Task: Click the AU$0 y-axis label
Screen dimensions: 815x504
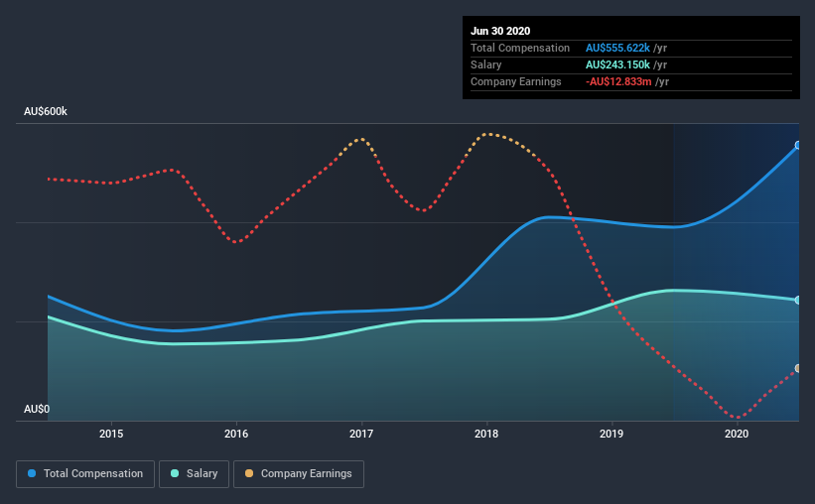Action: [x=37, y=410]
